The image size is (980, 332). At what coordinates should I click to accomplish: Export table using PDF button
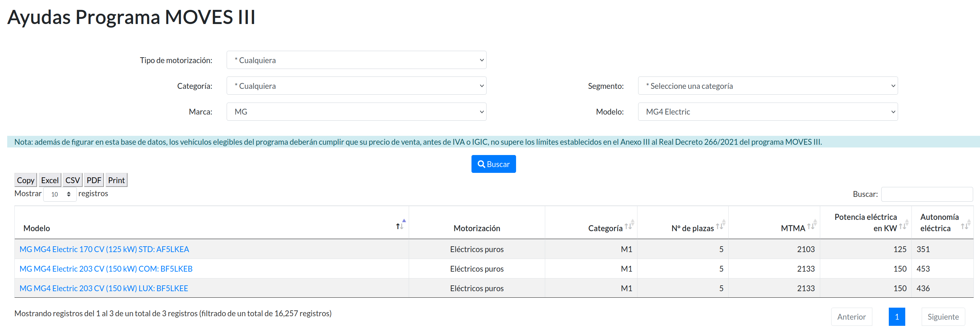(x=94, y=180)
